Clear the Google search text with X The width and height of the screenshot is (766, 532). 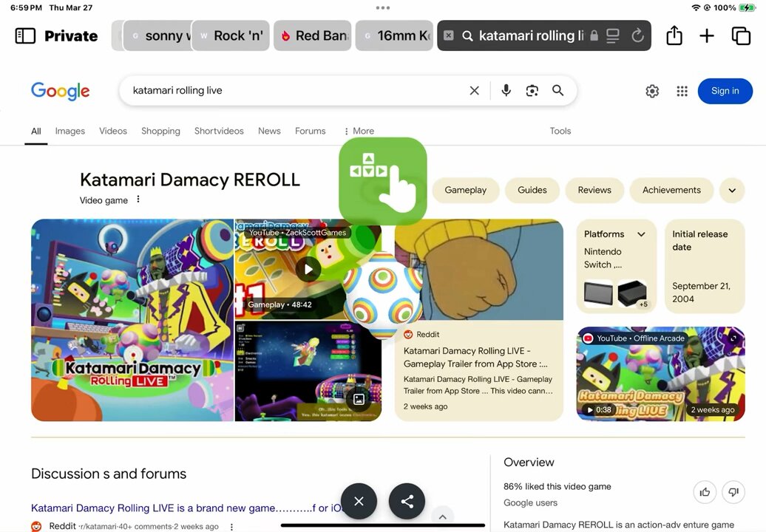point(475,90)
